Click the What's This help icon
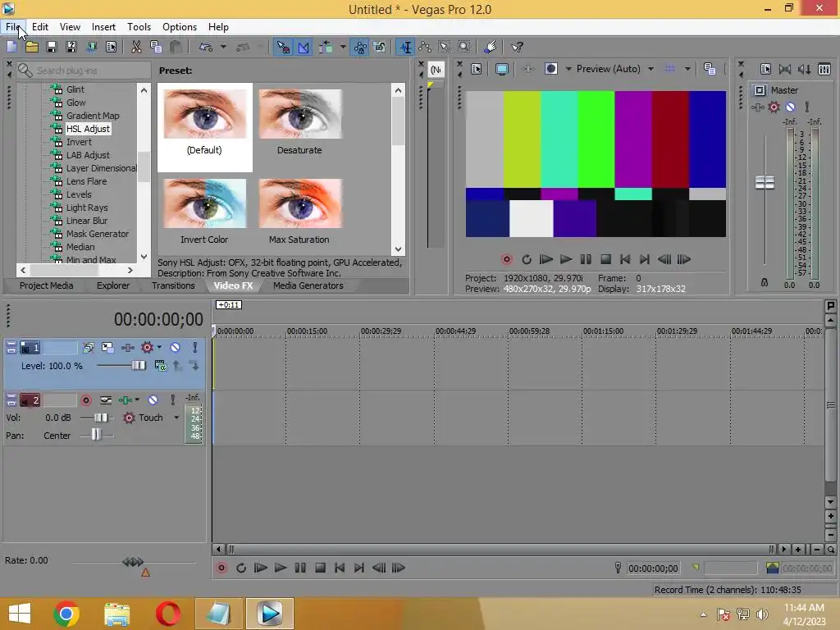 point(517,47)
